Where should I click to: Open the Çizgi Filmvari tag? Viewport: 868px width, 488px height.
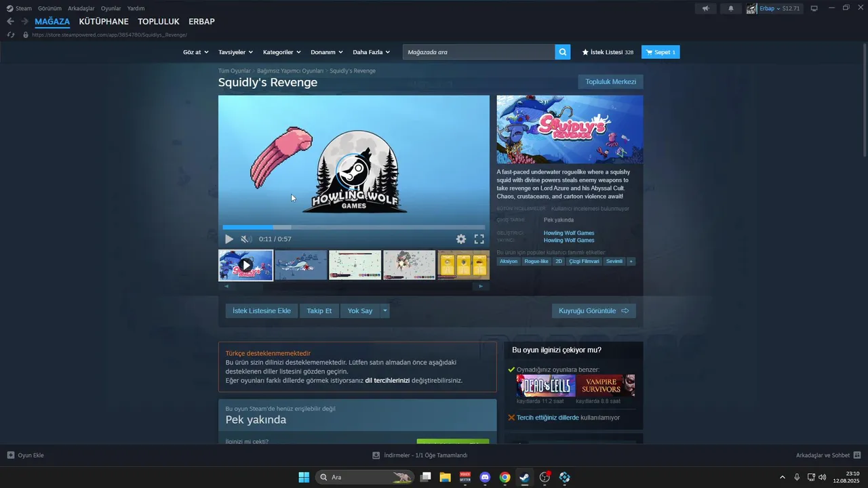coord(585,261)
